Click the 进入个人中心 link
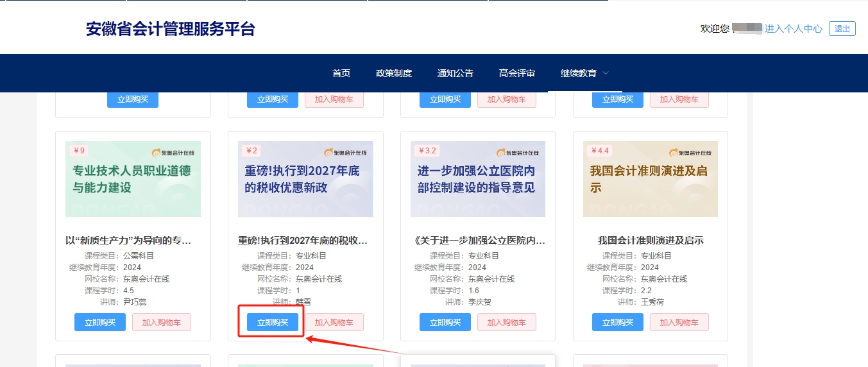868x367 pixels. 793,29
